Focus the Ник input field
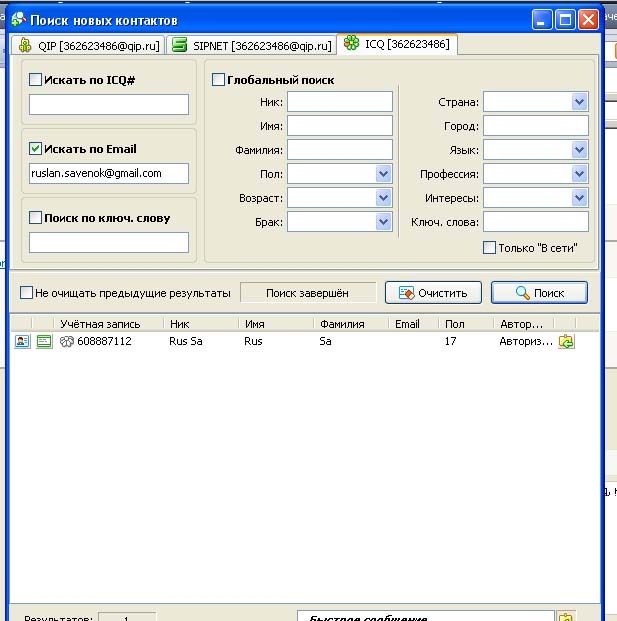The height and width of the screenshot is (621, 617). tap(340, 102)
